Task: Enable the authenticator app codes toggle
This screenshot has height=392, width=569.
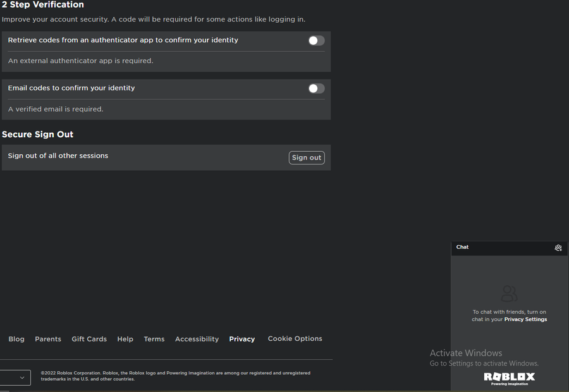Action: click(317, 40)
